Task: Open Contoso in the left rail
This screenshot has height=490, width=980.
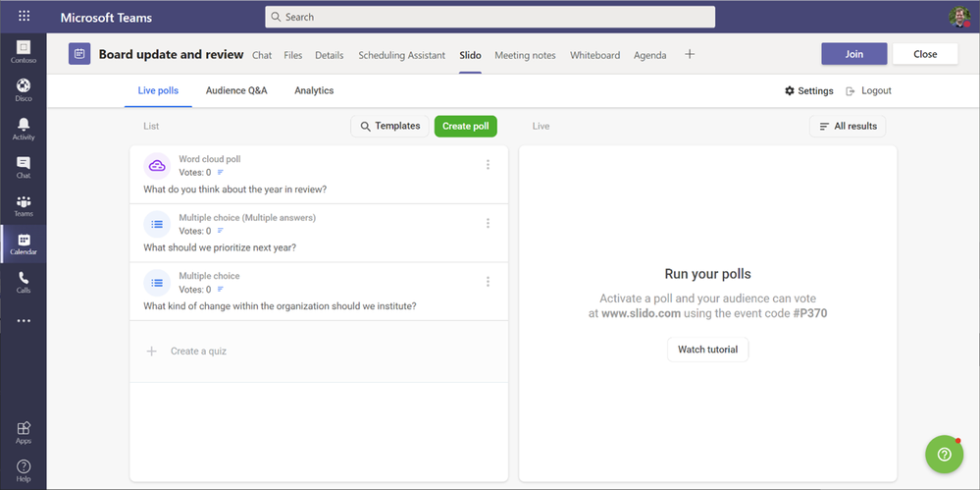Action: click(x=24, y=52)
